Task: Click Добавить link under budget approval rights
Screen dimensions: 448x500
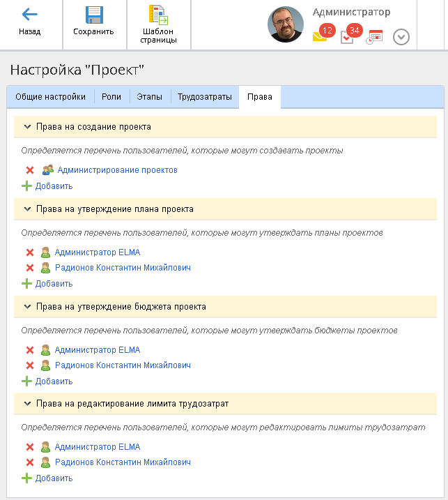Action: coord(54,381)
